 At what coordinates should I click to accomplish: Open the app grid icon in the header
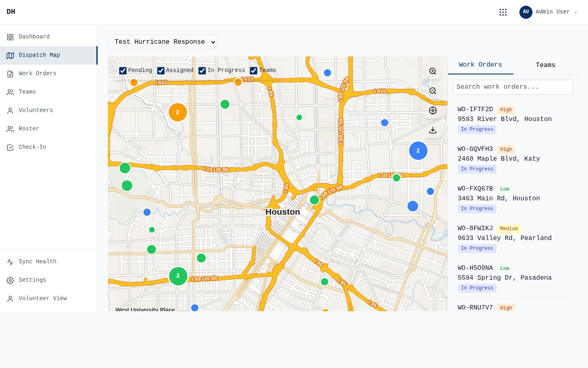(x=503, y=12)
